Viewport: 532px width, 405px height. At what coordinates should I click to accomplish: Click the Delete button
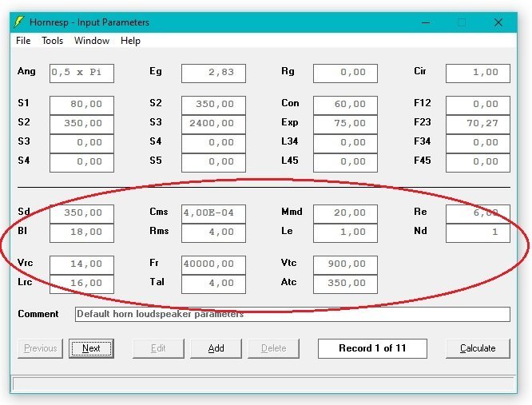[x=273, y=348]
